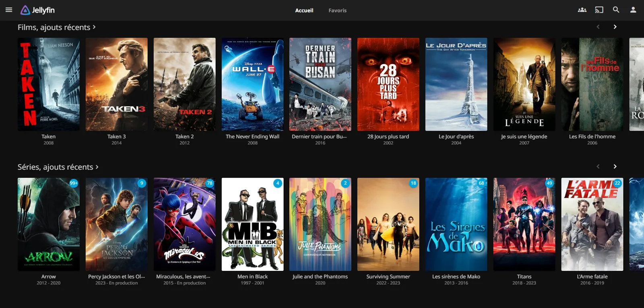Screen dimensions: 644x308
Task: Click the 'Surviving Summer' title text
Action: tap(388, 277)
